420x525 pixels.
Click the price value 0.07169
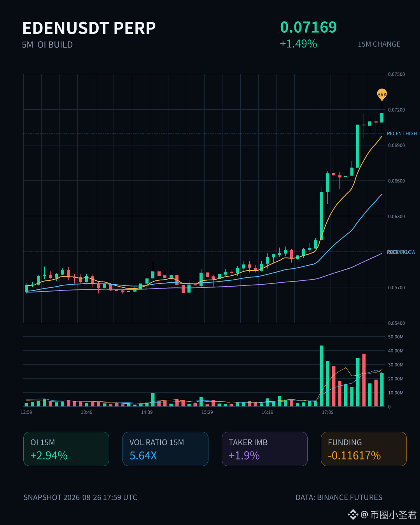(308, 27)
